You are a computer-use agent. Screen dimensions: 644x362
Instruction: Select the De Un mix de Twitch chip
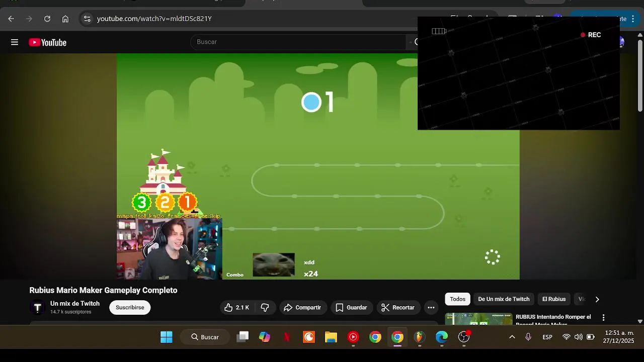tap(504, 299)
